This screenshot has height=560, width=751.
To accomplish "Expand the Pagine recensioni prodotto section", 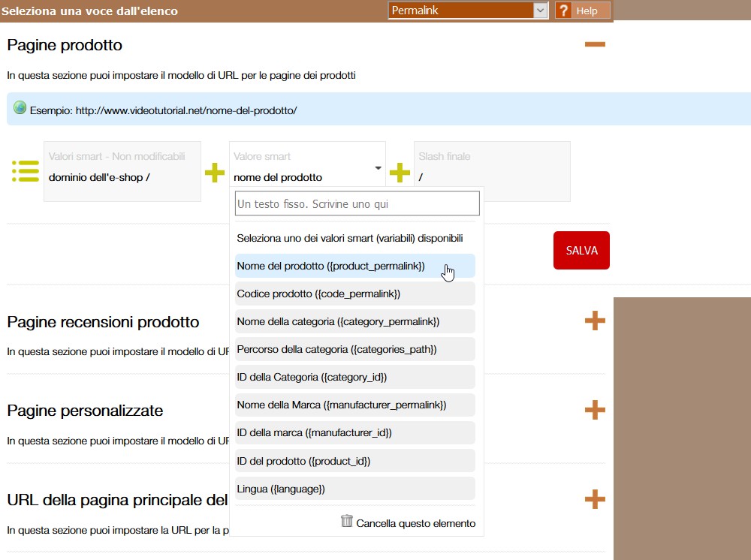I will pyautogui.click(x=595, y=321).
